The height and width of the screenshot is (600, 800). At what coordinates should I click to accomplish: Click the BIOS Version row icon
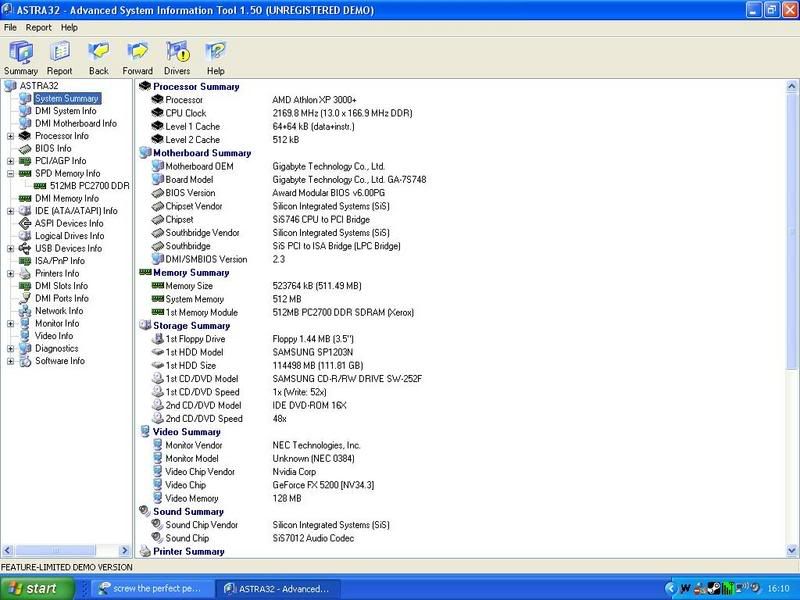pos(158,193)
